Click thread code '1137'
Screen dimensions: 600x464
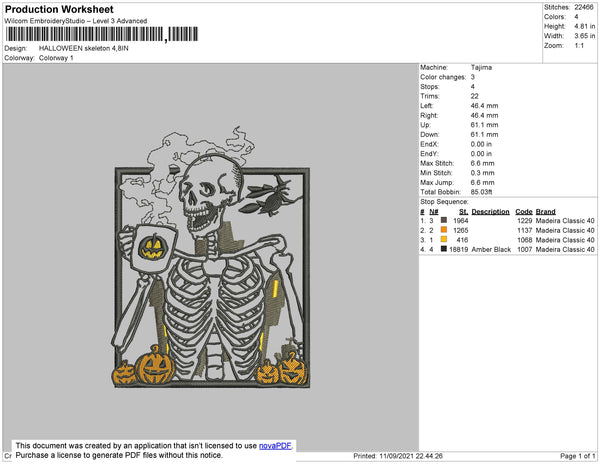point(525,230)
